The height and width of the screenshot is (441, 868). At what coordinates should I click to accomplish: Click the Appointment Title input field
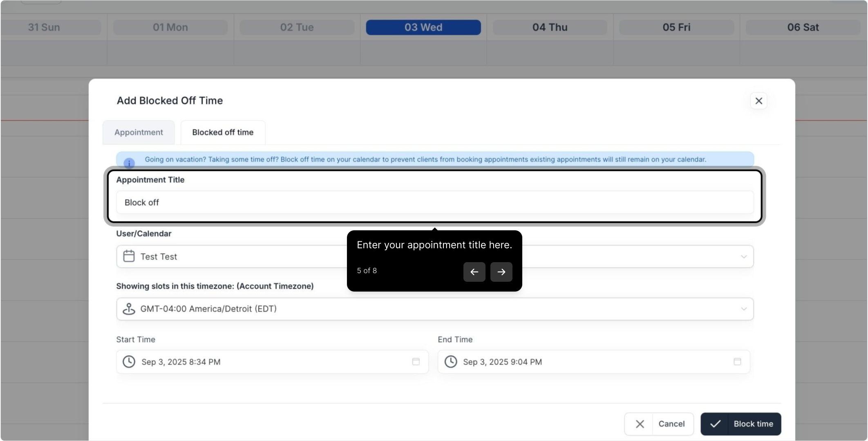pos(434,203)
